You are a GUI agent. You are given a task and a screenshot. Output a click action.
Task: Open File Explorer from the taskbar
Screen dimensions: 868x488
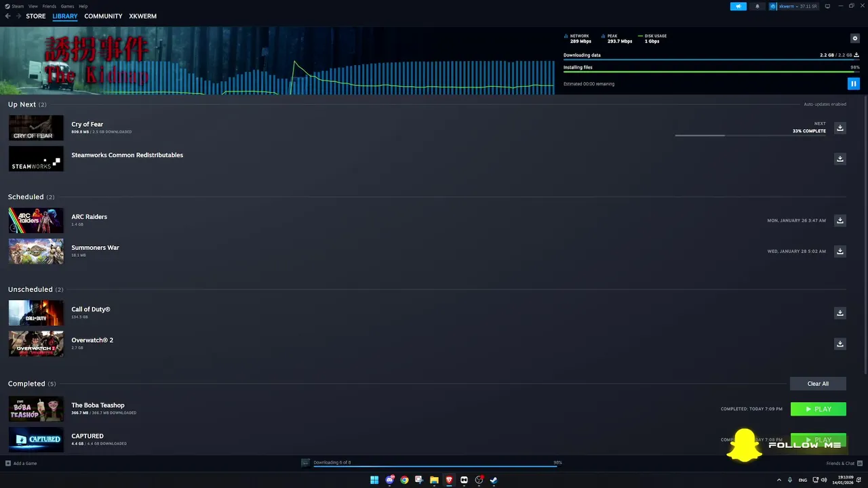(x=434, y=480)
